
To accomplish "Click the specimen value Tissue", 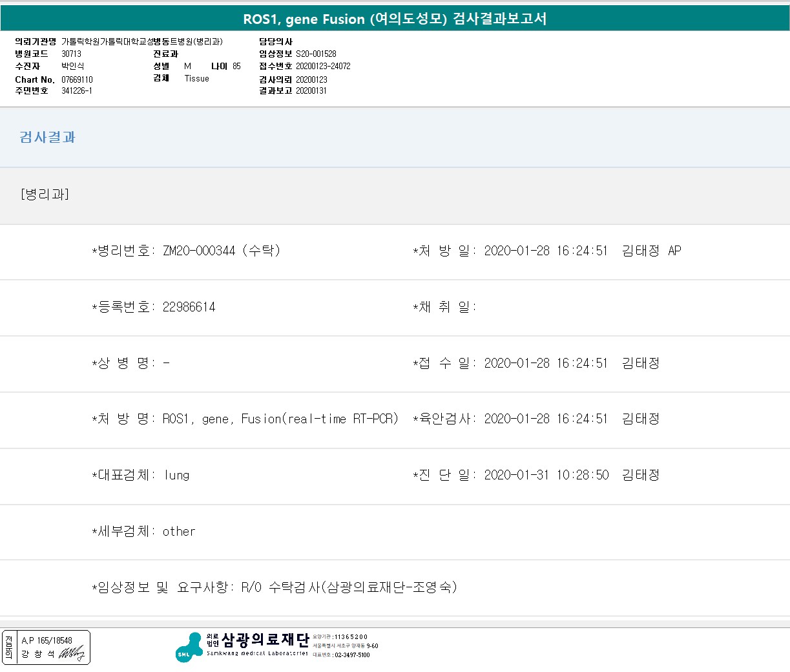I will pyautogui.click(x=196, y=78).
